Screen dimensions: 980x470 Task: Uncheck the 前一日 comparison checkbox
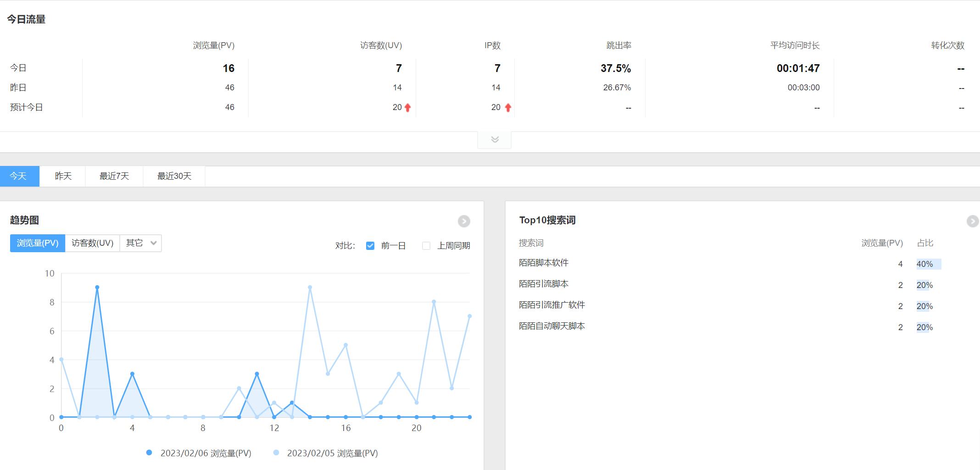[370, 246]
